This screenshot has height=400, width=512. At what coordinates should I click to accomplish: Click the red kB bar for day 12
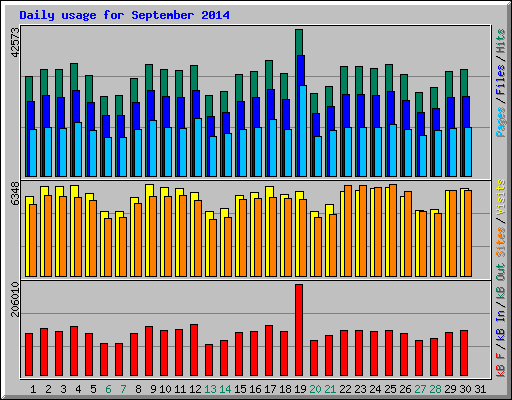coord(194,350)
